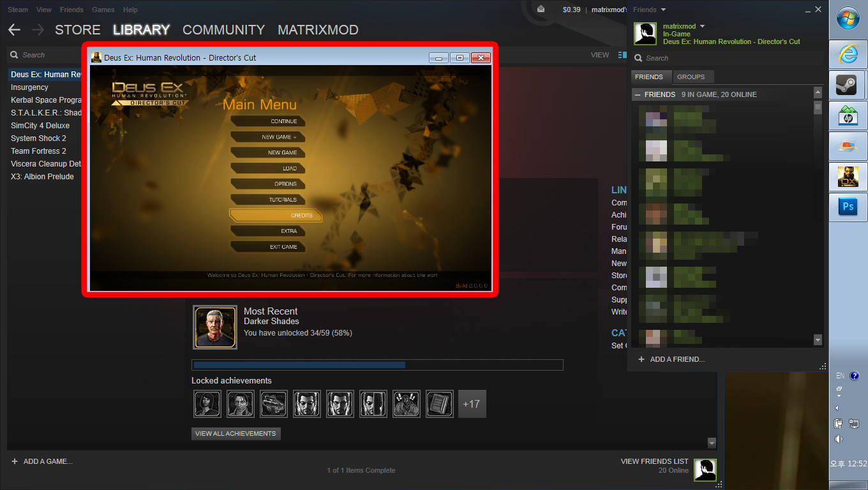
Task: Click the magnifier icon in library search
Action: tap(14, 55)
